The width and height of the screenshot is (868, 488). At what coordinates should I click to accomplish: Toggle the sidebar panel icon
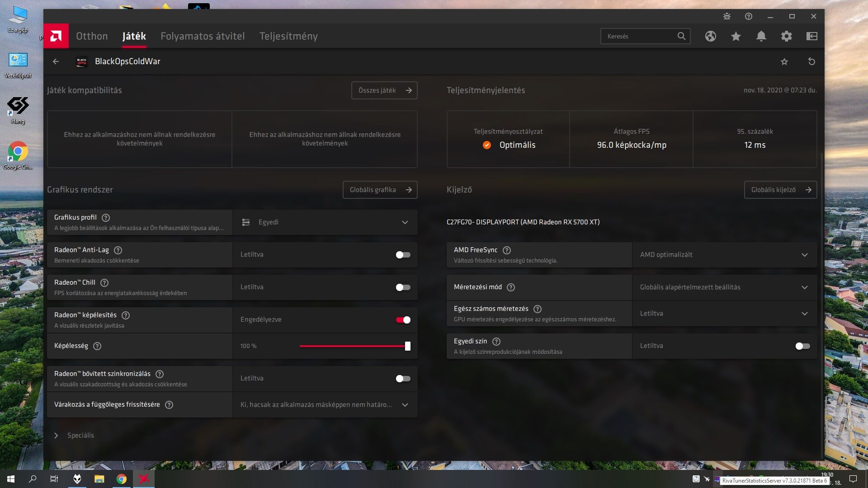click(x=812, y=36)
